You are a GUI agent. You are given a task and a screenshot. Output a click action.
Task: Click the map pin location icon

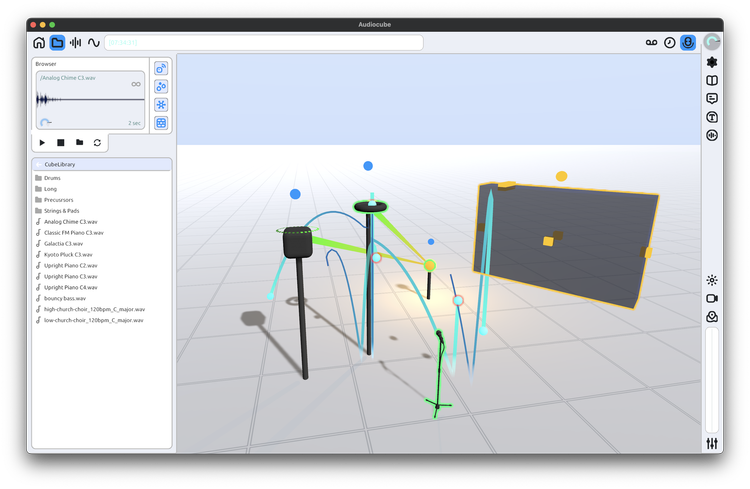click(x=712, y=316)
